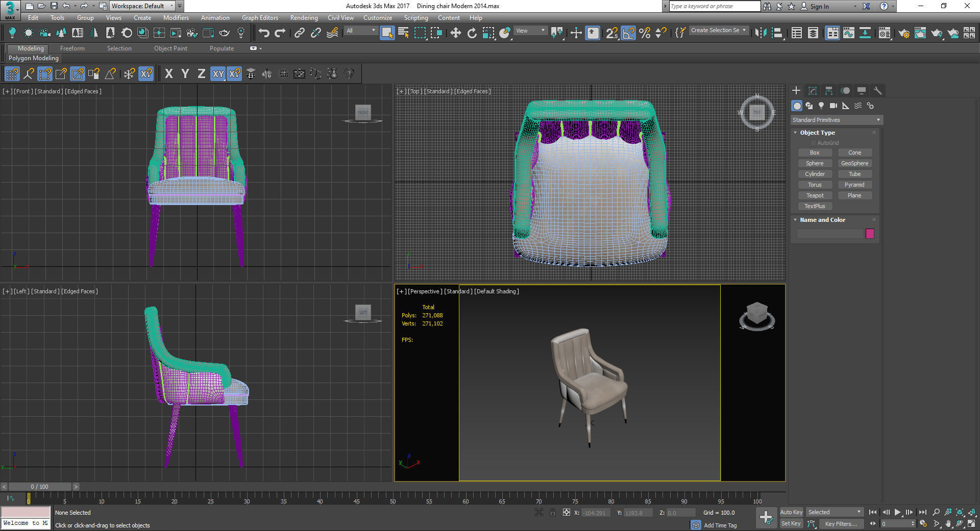Screen dimensions: 980x531
Task: Click the time slider 0 / 100
Action: pyautogui.click(x=40, y=487)
